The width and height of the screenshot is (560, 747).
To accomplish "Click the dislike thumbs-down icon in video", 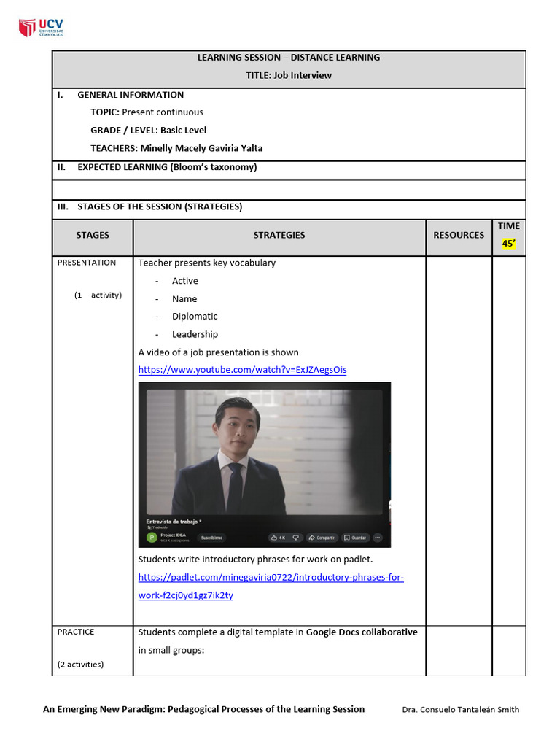I will coord(296,538).
